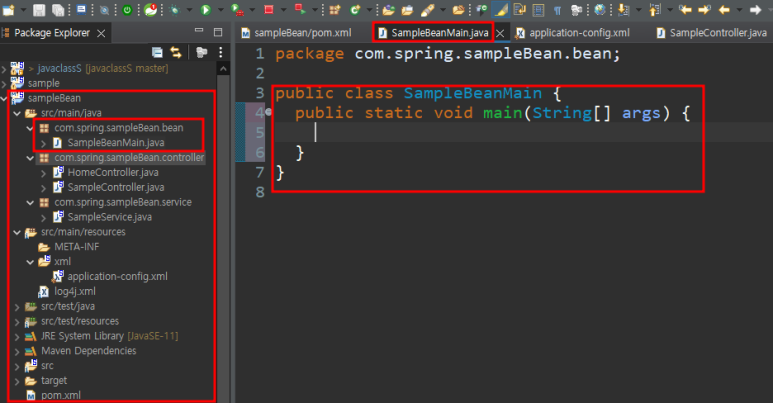Select SampleService.java in Package Explorer

pos(109,217)
